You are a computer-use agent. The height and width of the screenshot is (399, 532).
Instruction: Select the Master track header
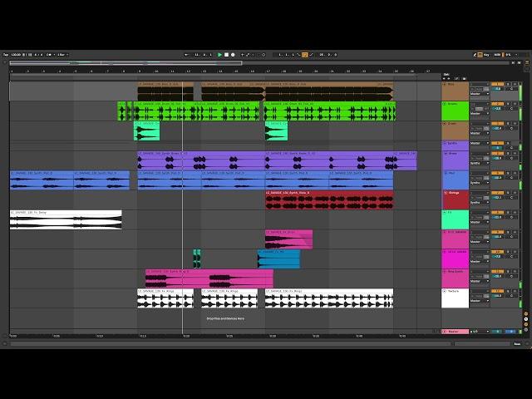[455, 332]
